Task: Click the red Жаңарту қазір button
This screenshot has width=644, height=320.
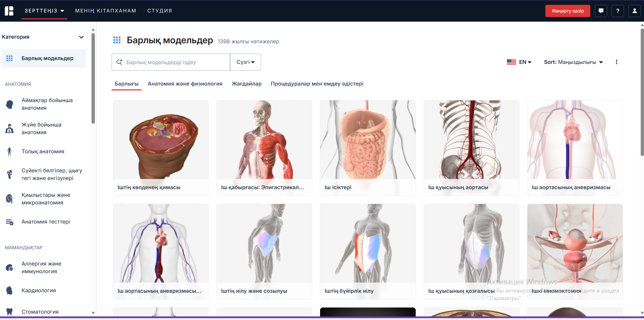Action: pyautogui.click(x=567, y=11)
